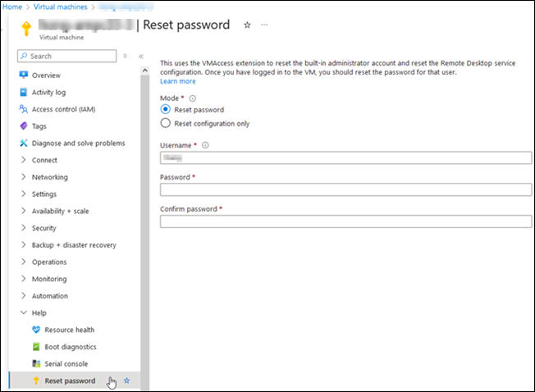Select Reset password in sidebar

click(x=70, y=381)
